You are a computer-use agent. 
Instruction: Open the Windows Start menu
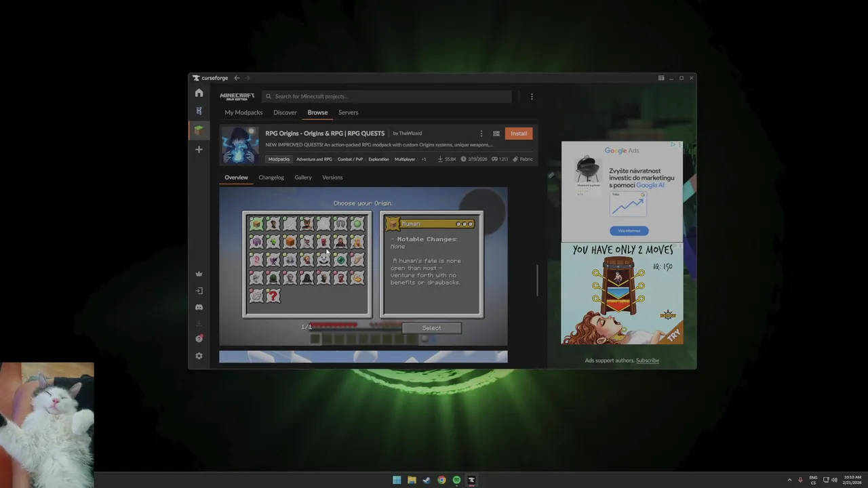point(397,480)
